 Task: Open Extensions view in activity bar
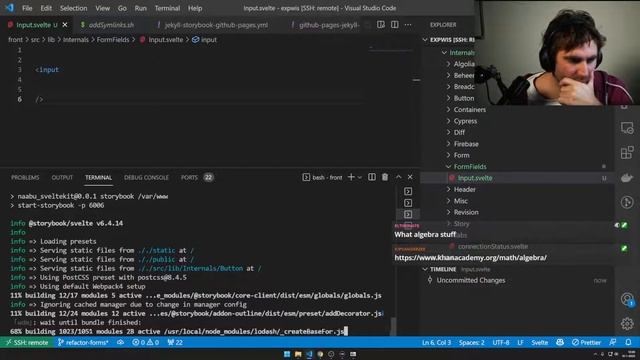(x=627, y=153)
